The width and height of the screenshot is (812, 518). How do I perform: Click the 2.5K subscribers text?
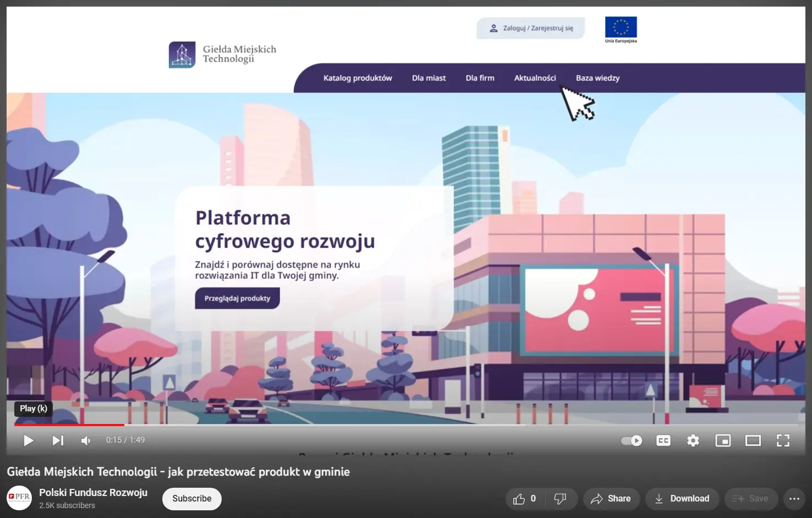click(x=67, y=505)
